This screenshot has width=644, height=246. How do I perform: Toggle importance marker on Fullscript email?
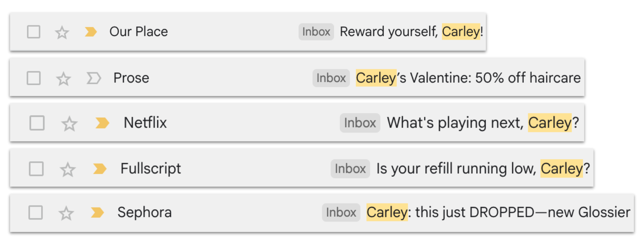coord(100,169)
